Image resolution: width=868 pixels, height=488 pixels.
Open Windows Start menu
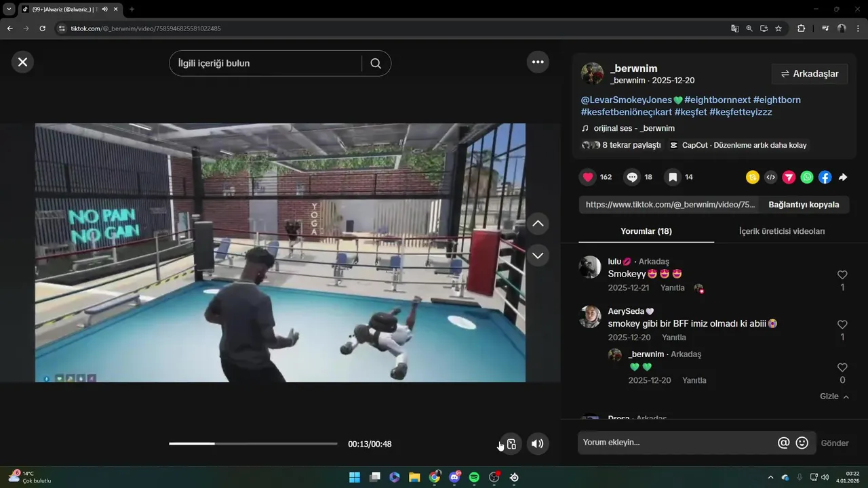click(355, 477)
